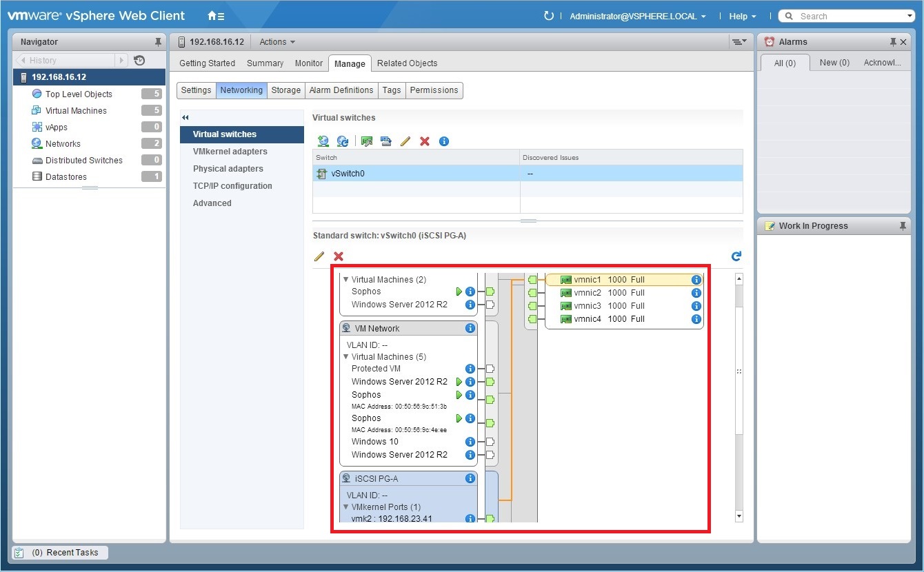Refresh network information with globe refresh icon
Image resolution: width=924 pixels, height=572 pixels.
(342, 141)
